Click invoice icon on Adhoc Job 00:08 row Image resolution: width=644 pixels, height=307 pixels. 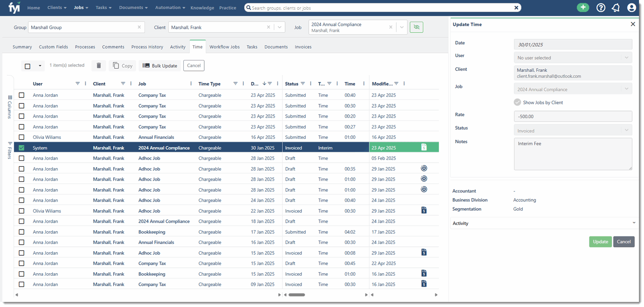coord(424,252)
